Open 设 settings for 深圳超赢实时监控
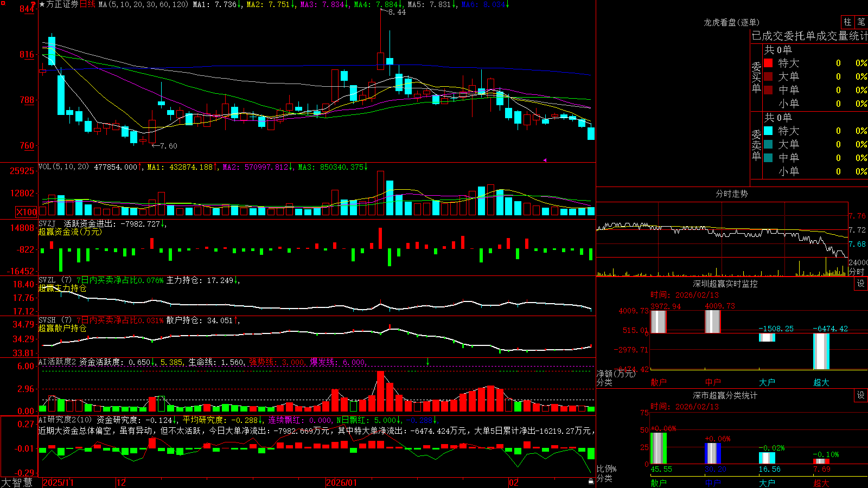 point(861,284)
